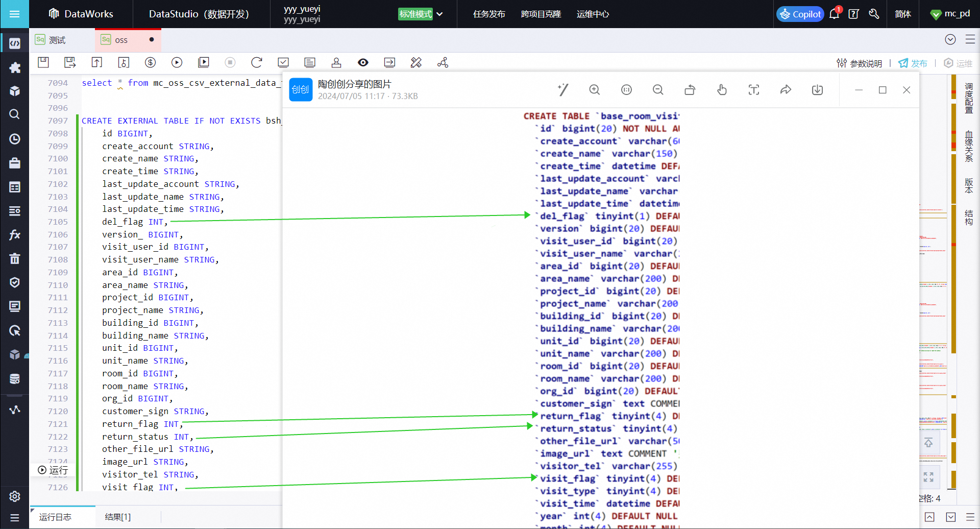The image size is (980, 529).
Task: Click the 发布 publish button
Action: [913, 63]
